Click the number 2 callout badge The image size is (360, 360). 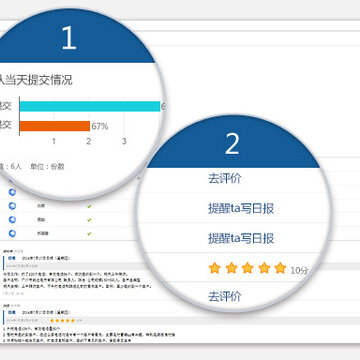click(x=232, y=143)
